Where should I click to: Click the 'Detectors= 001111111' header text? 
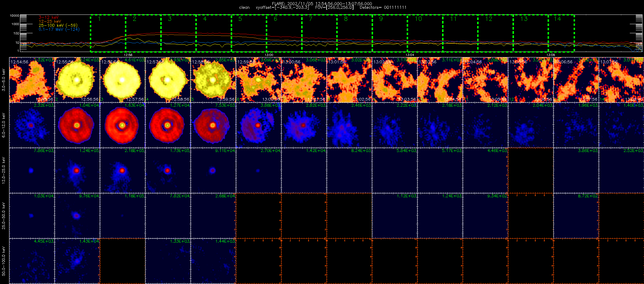click(x=383, y=8)
